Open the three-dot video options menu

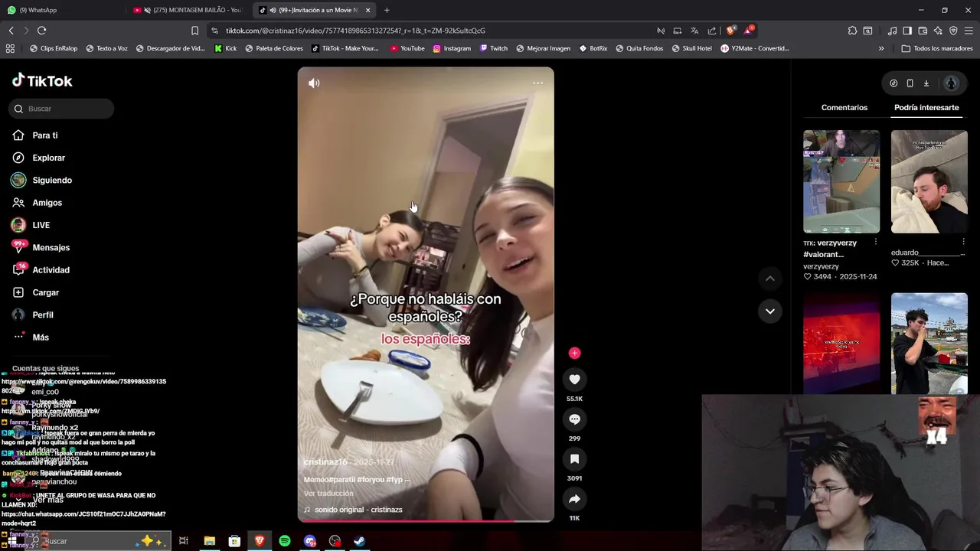(537, 83)
